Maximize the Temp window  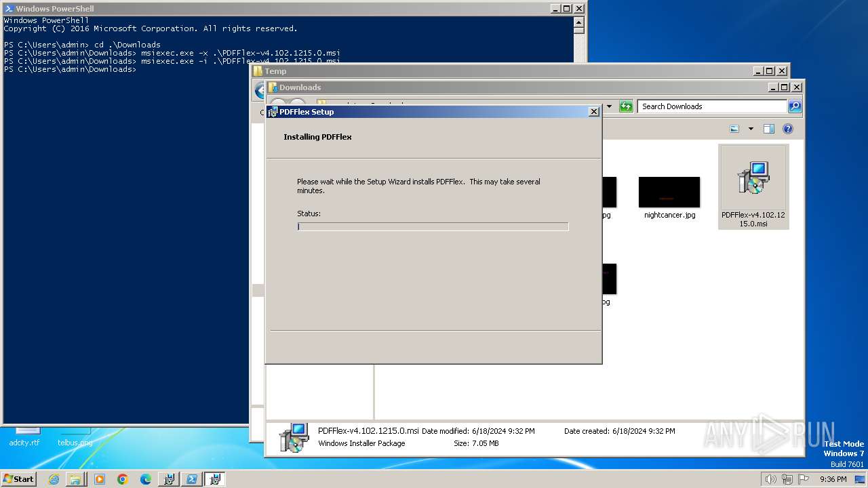[x=769, y=71]
